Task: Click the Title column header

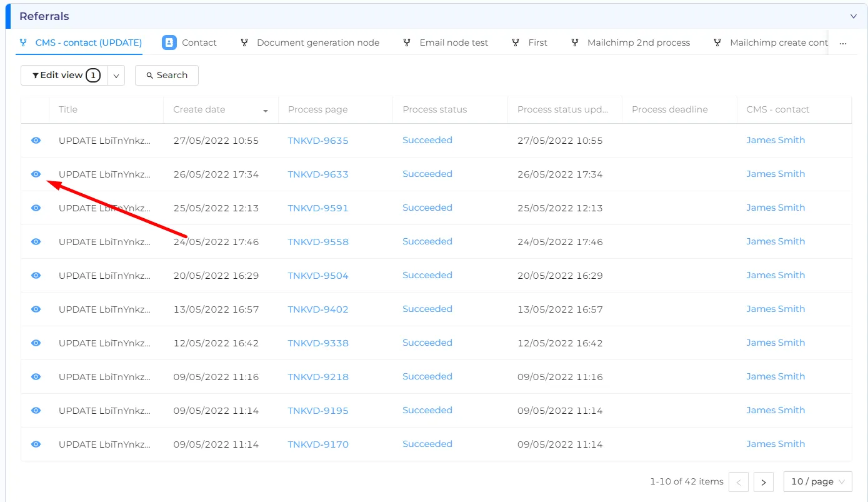Action: 106,109
